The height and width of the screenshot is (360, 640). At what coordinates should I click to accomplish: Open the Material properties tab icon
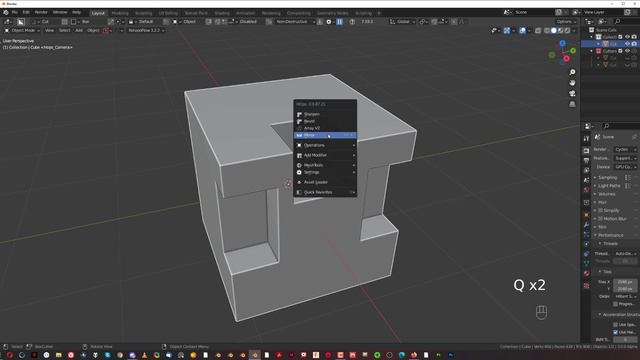click(x=587, y=273)
